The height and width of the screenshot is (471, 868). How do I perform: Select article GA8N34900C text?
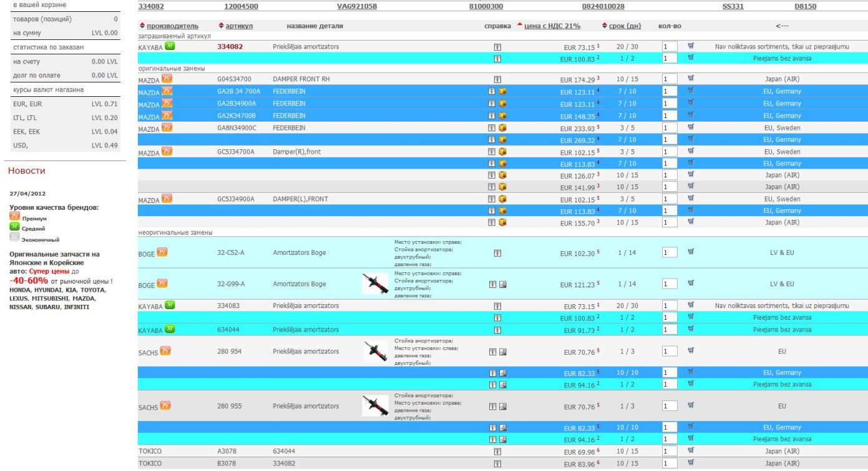(x=237, y=127)
